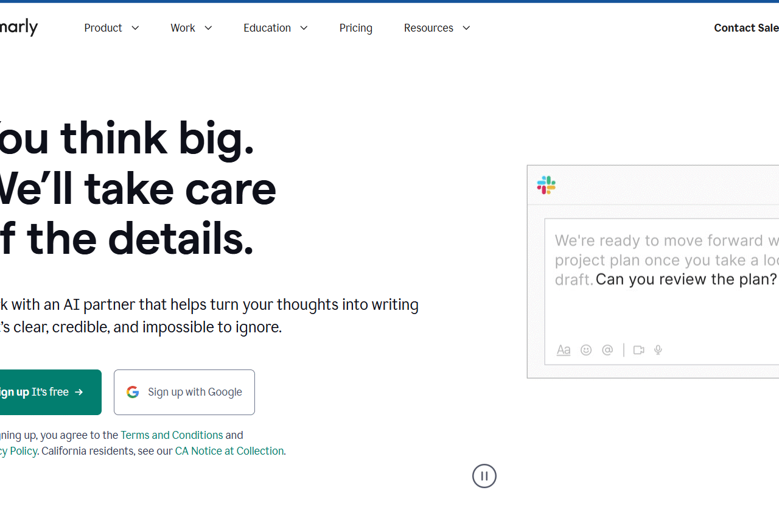Screen dimensions: 779x532
Task: Open the Education dropdown
Action: point(276,28)
